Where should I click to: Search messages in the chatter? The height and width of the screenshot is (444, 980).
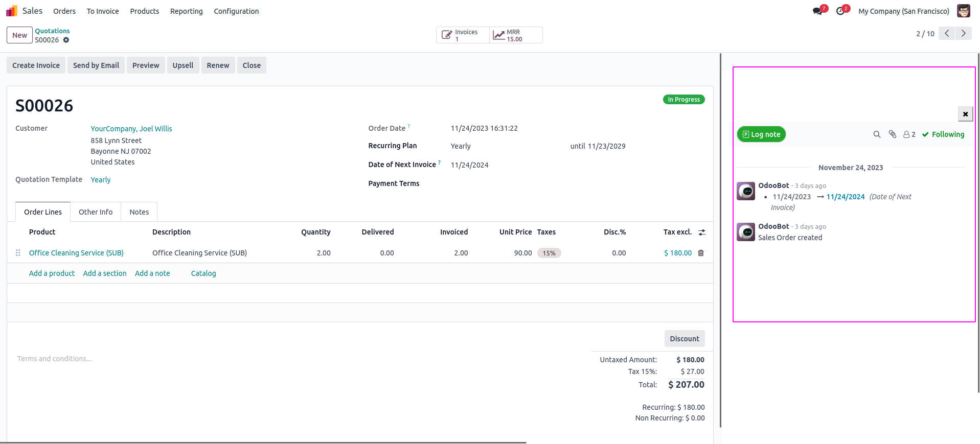click(x=877, y=134)
